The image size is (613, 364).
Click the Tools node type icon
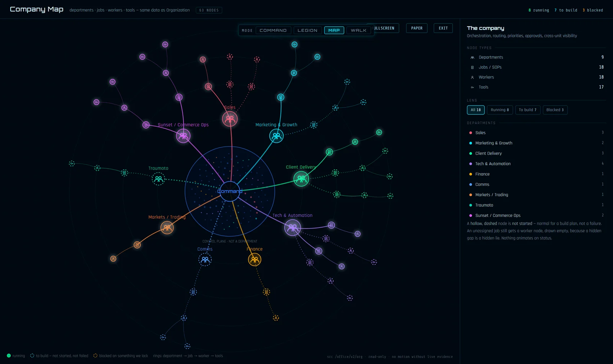click(472, 87)
